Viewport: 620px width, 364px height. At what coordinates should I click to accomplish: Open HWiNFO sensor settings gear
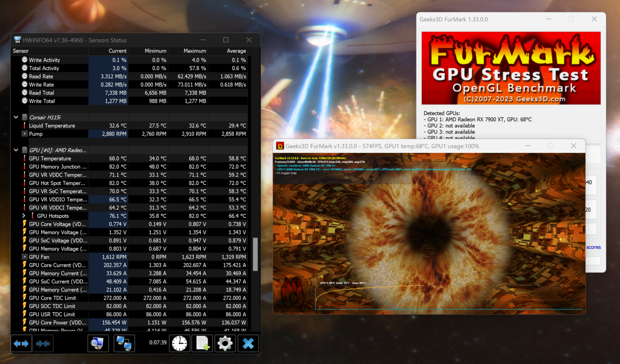point(225,343)
